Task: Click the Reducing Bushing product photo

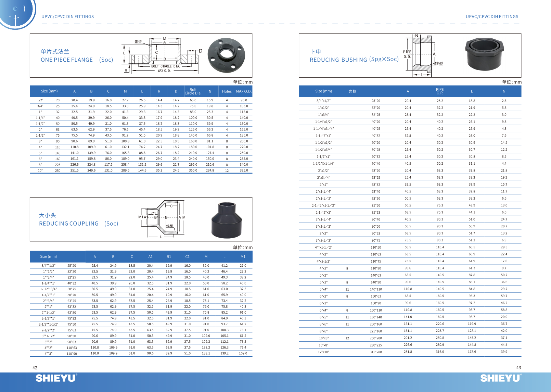Action: tap(484, 54)
